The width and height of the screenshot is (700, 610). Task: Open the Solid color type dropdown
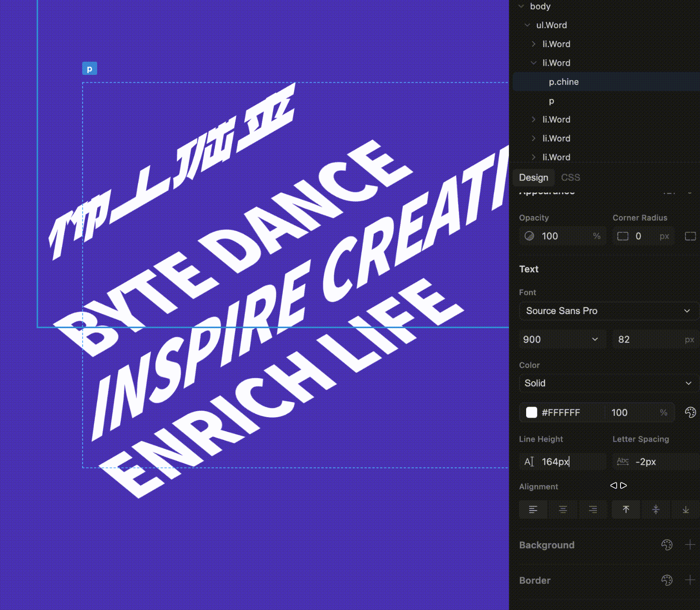pos(608,383)
